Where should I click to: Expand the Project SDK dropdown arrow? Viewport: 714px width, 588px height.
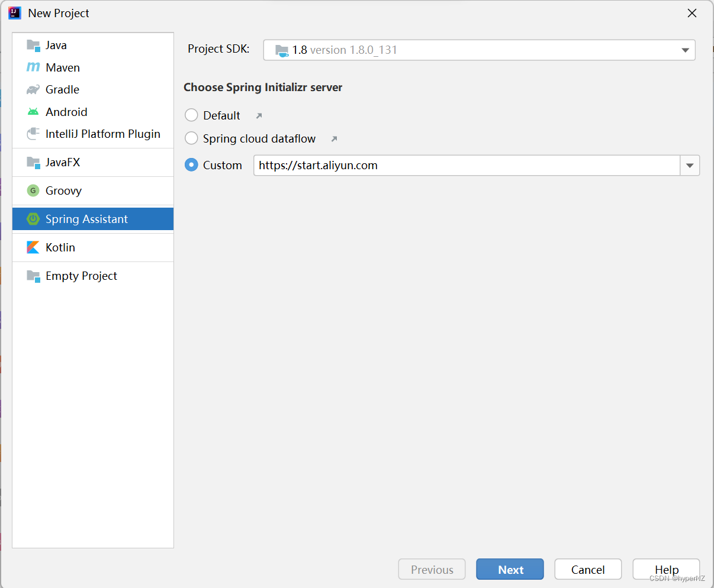point(685,50)
